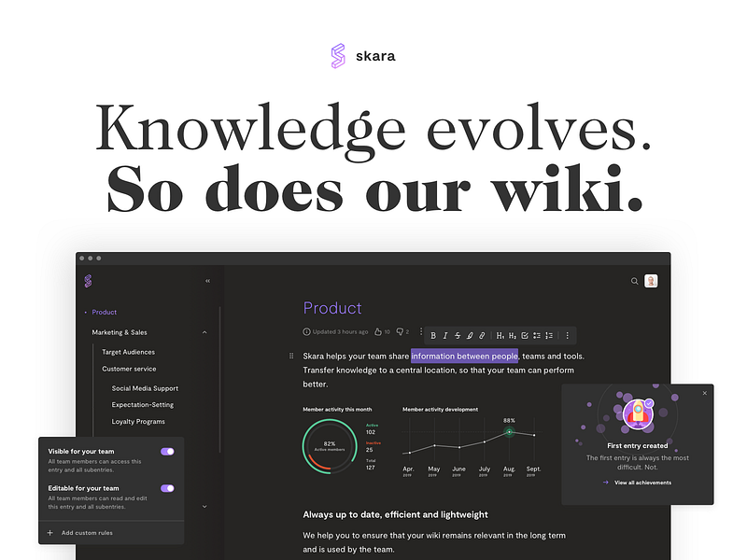Click the 82% active members donut chart
This screenshot has width=747, height=560.
tap(330, 446)
